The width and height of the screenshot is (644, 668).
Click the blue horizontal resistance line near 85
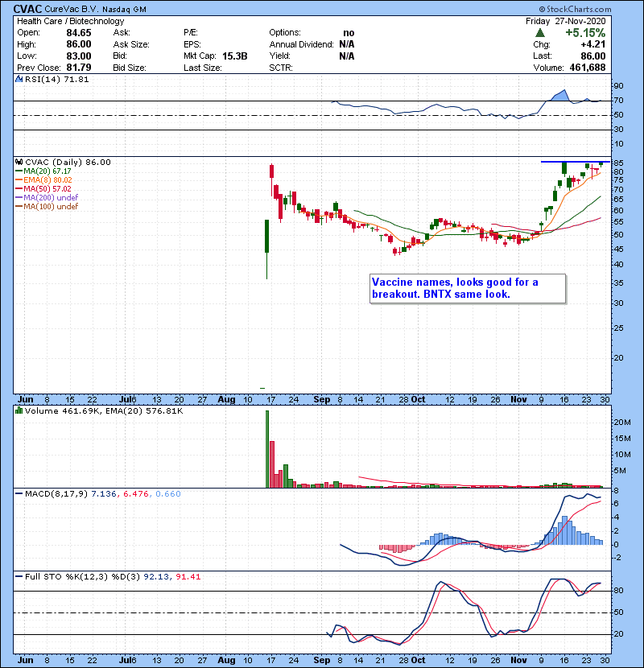point(576,162)
